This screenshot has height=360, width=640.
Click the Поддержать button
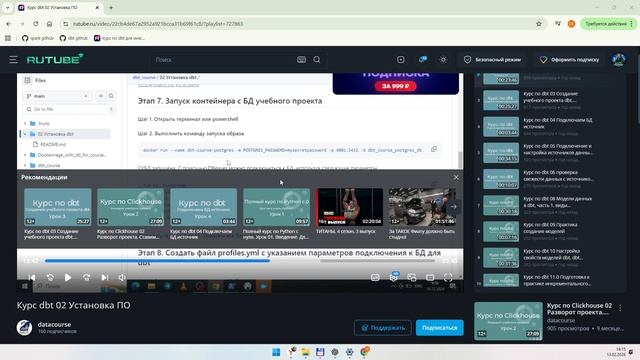pyautogui.click(x=382, y=327)
